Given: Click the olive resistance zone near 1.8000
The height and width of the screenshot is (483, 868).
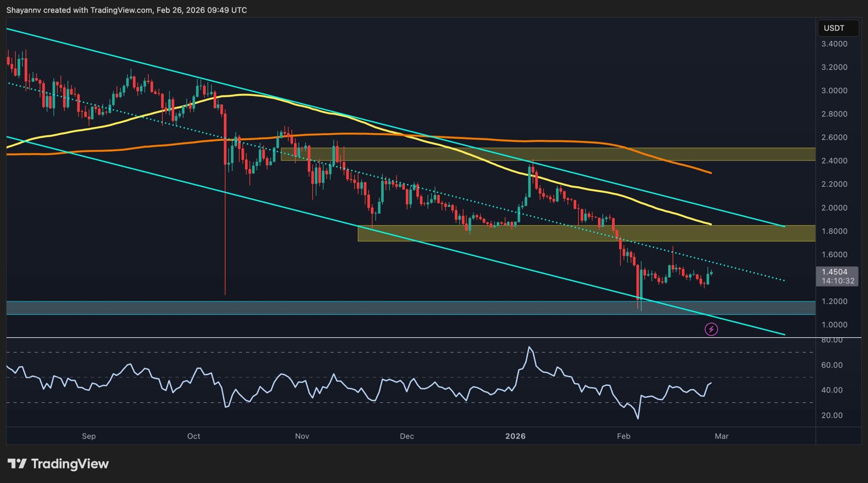Looking at the screenshot, I should pos(542,234).
